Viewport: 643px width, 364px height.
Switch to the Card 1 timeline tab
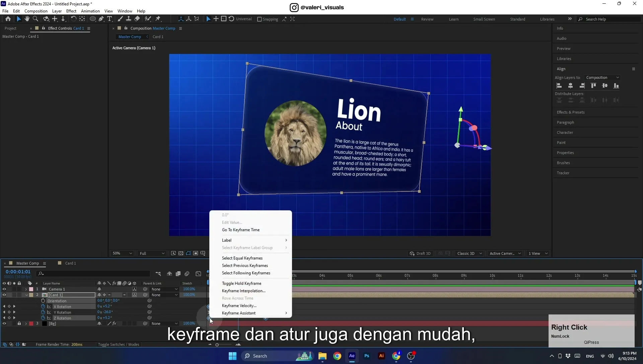click(x=70, y=263)
